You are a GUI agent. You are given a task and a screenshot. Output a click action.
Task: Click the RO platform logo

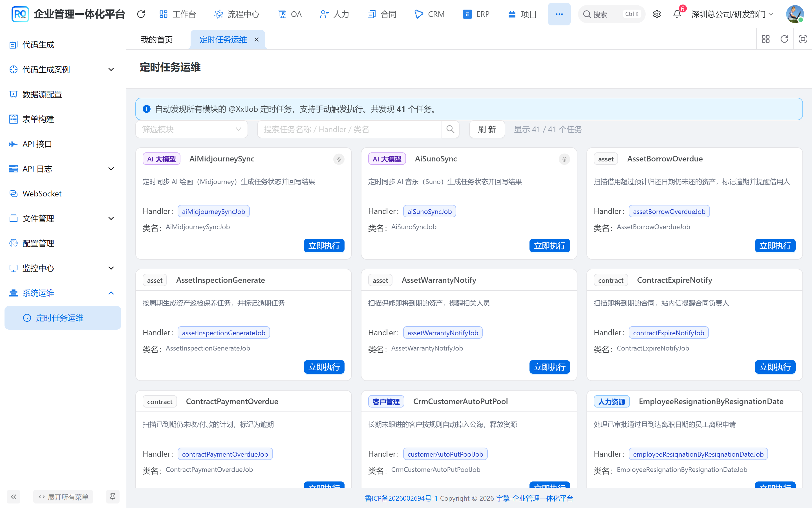coord(20,14)
